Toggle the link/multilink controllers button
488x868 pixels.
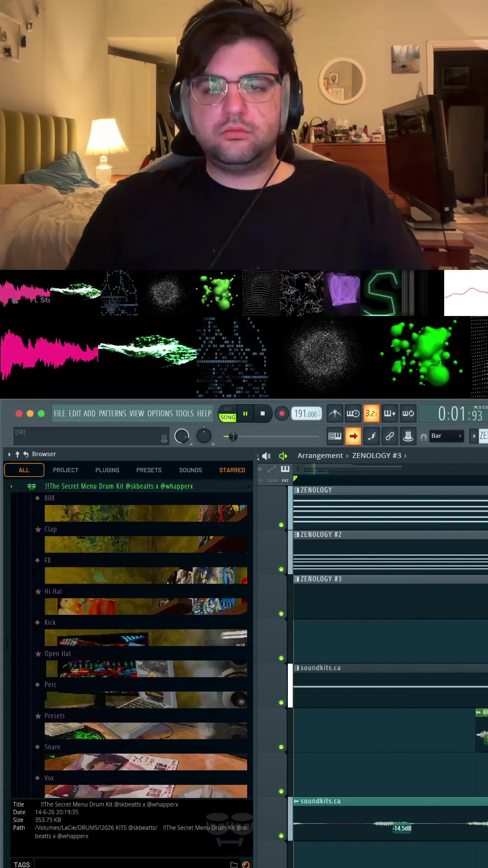pos(389,436)
